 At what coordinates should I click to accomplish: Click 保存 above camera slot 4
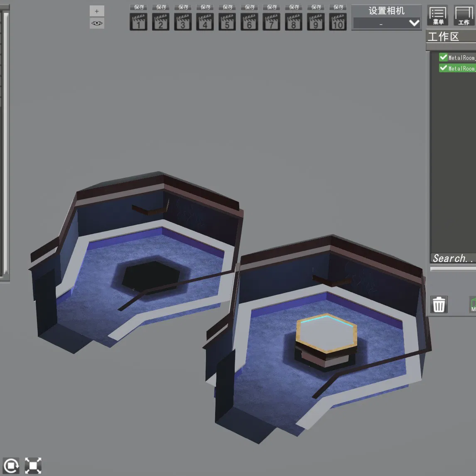(x=205, y=7)
